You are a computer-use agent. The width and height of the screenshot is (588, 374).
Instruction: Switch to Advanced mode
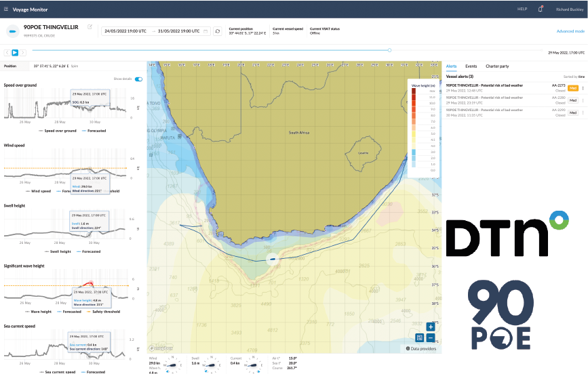[x=570, y=31]
